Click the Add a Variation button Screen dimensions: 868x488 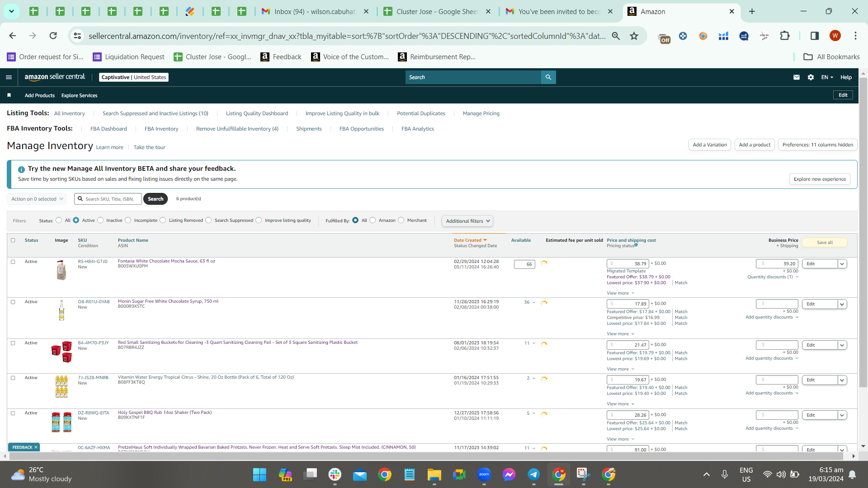pyautogui.click(x=710, y=145)
